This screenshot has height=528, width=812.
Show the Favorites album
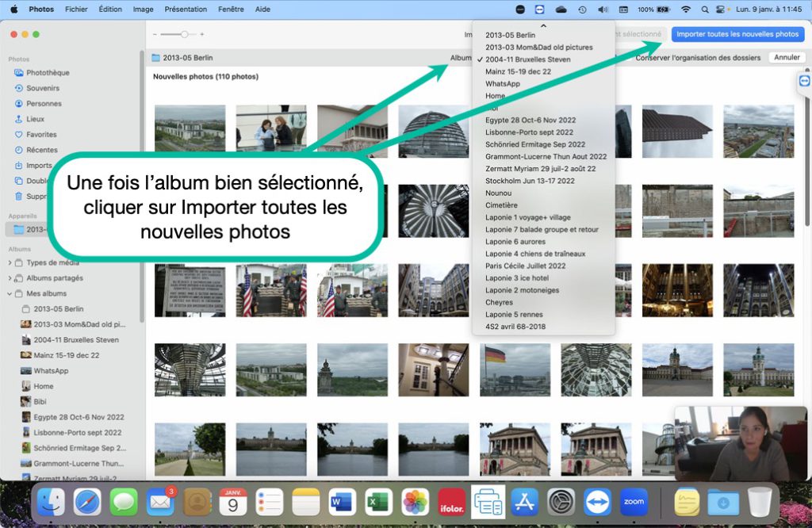coord(41,135)
